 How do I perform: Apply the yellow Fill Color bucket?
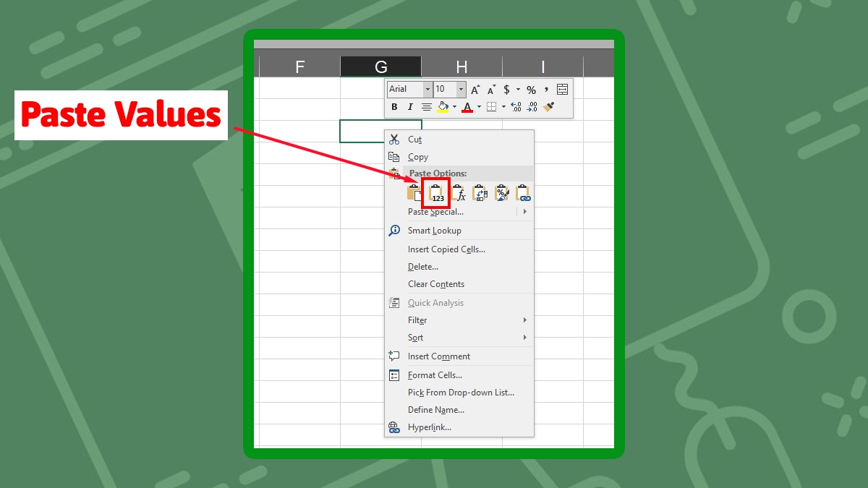443,107
